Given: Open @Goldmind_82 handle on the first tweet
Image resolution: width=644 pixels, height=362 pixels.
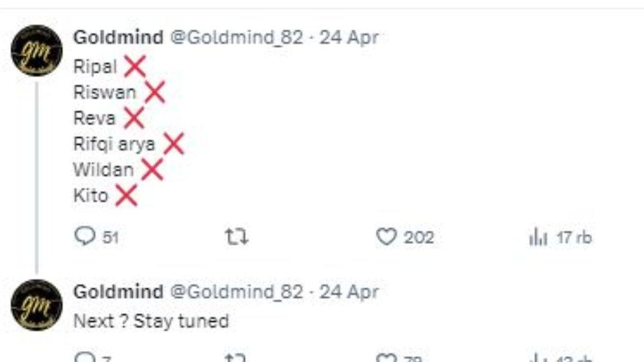Looking at the screenshot, I should tap(236, 38).
